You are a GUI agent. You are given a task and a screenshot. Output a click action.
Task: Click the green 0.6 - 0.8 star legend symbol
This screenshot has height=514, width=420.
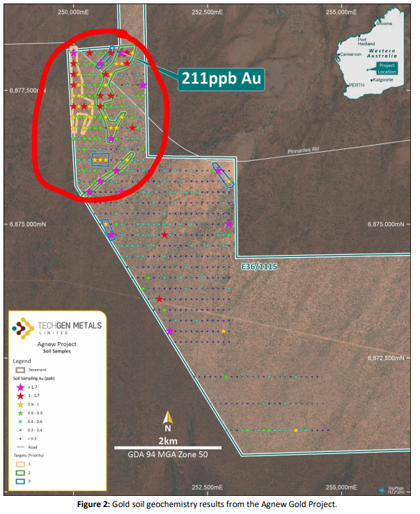pyautogui.click(x=20, y=412)
